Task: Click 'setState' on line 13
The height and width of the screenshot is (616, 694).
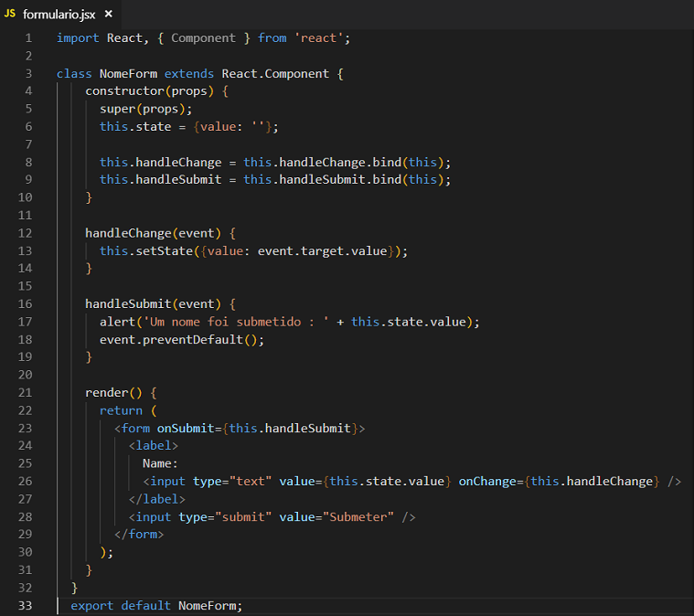Action: point(165,251)
